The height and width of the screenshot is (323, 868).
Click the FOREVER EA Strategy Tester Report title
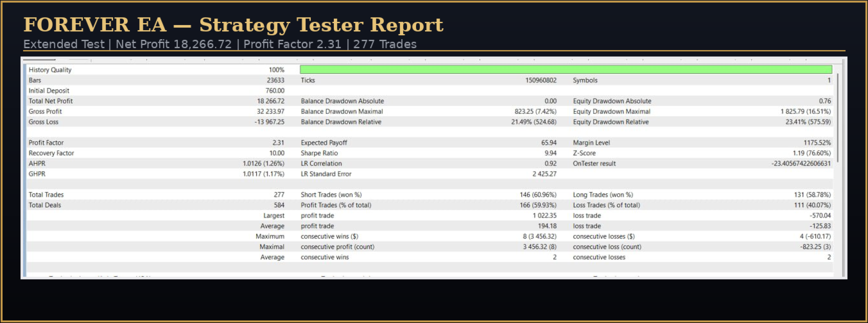tap(233, 25)
